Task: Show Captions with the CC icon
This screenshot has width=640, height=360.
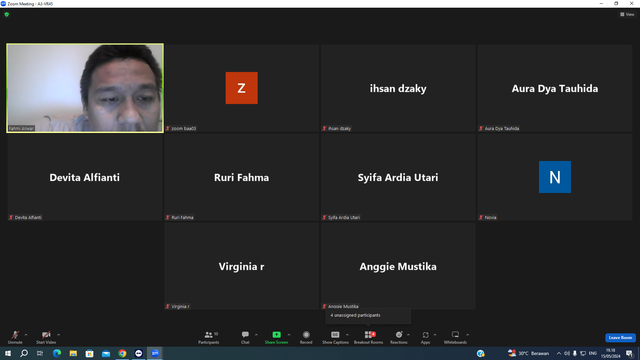Action: coord(335,335)
